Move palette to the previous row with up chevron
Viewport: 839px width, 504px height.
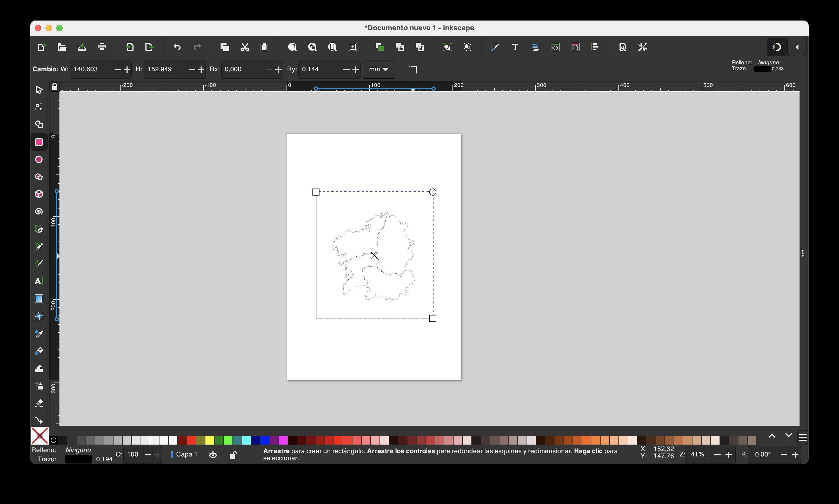coord(772,436)
